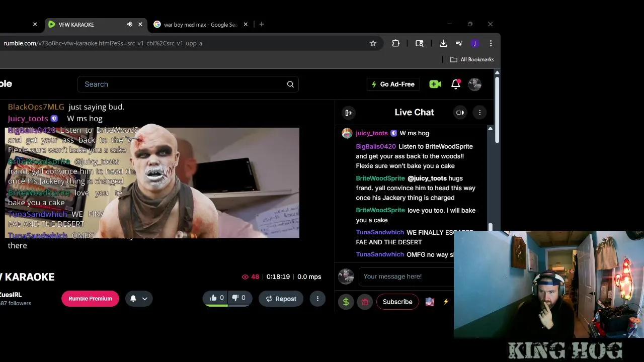Click the search labs icon in toolbar

[419, 43]
